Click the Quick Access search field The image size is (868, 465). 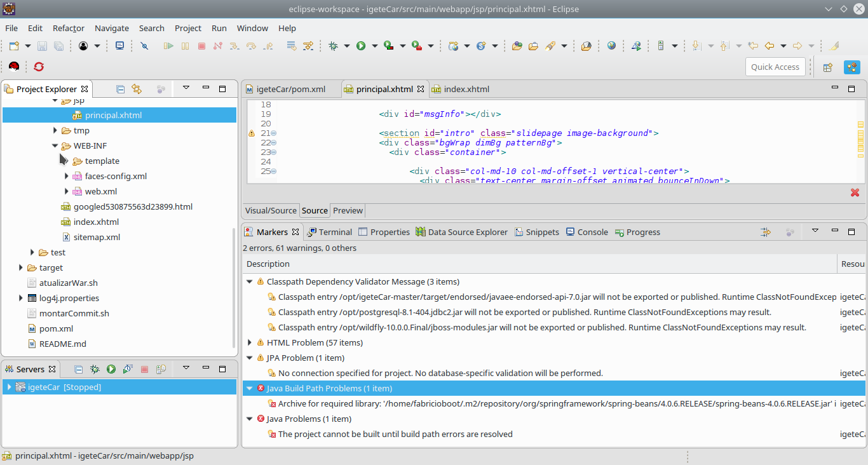click(775, 67)
